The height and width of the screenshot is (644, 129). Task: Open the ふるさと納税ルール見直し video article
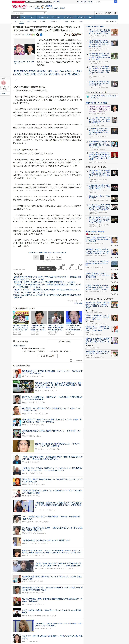click(x=48, y=613)
